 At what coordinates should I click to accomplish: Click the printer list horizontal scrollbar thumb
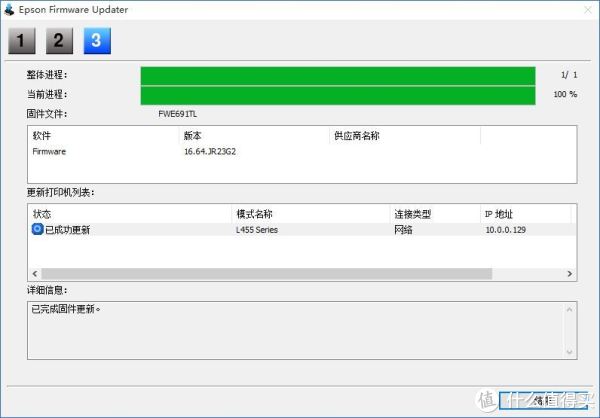[266, 273]
